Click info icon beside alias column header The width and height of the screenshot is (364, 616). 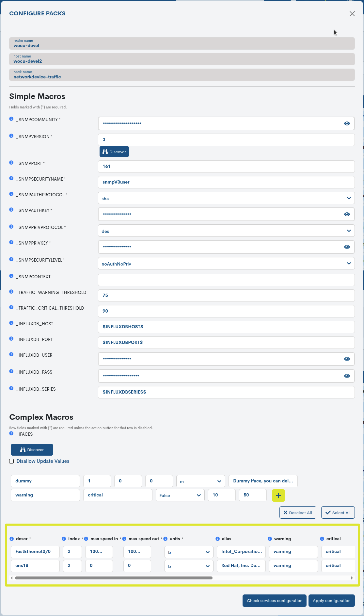click(218, 539)
